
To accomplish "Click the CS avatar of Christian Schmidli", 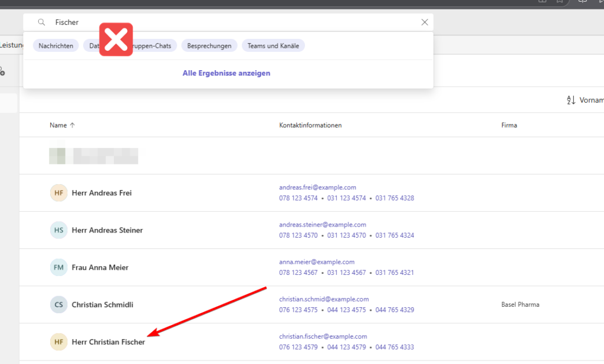I will [59, 304].
